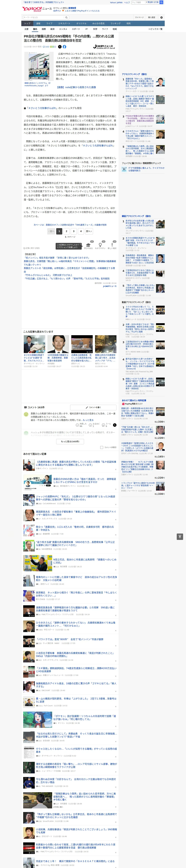The height and width of the screenshot is (868, 186).
Task: Click the Yahoo! JAPAN News logo
Action: [x=37, y=9]
